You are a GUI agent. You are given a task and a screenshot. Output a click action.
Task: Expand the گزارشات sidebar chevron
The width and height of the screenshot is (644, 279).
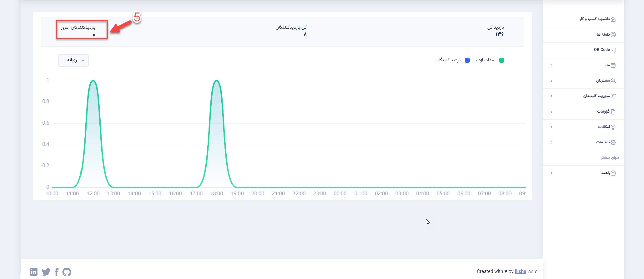click(x=551, y=112)
